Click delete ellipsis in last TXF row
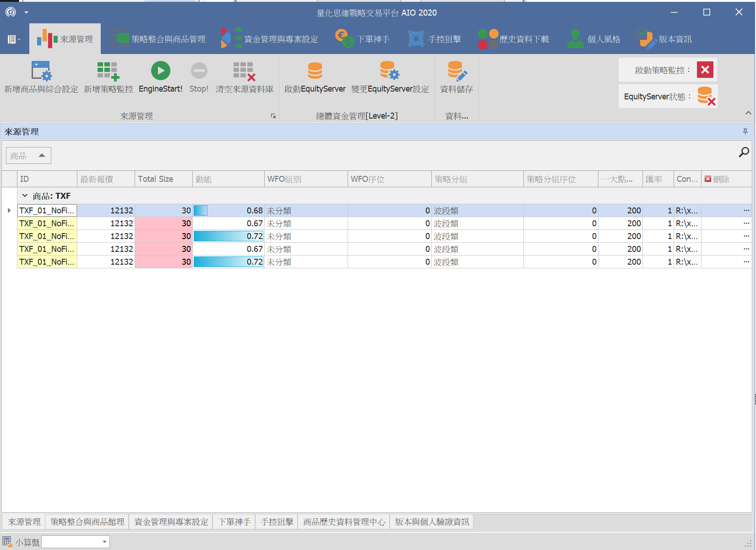756x550 pixels. 746,262
